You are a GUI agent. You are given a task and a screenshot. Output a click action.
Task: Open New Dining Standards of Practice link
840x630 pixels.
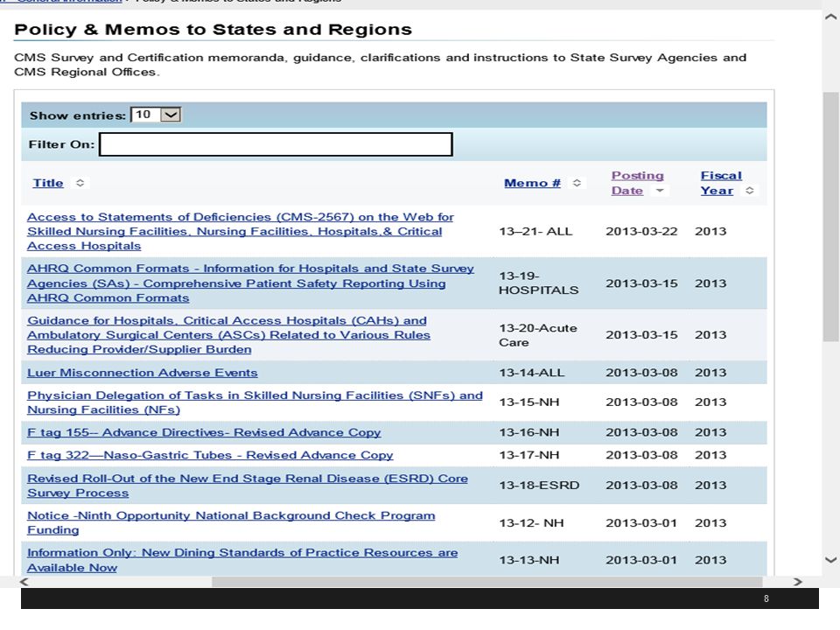point(242,560)
